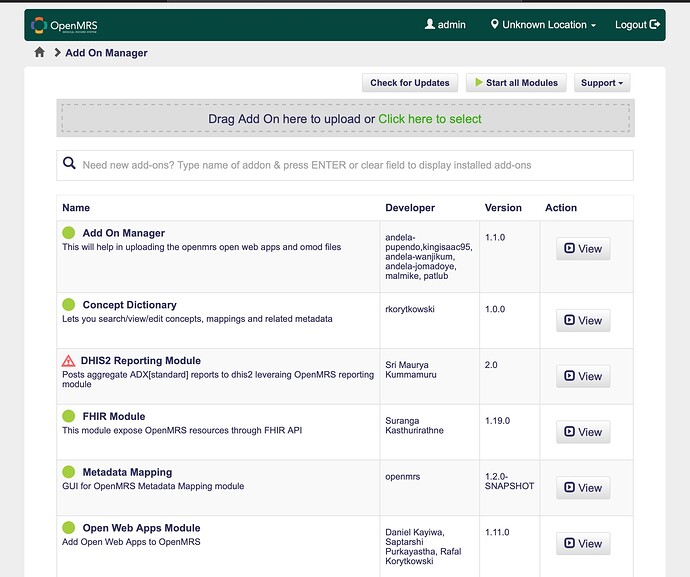
Task: Click the Developer column header
Action: (410, 208)
